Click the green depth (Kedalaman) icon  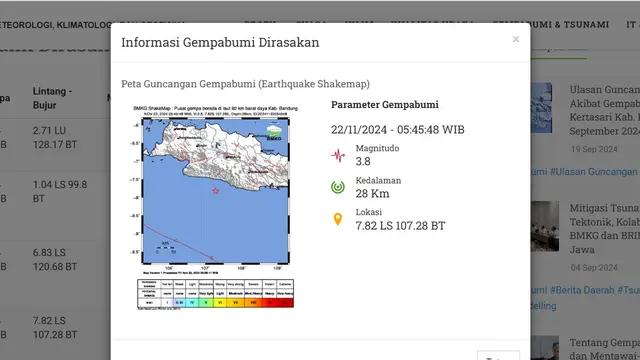(x=338, y=187)
